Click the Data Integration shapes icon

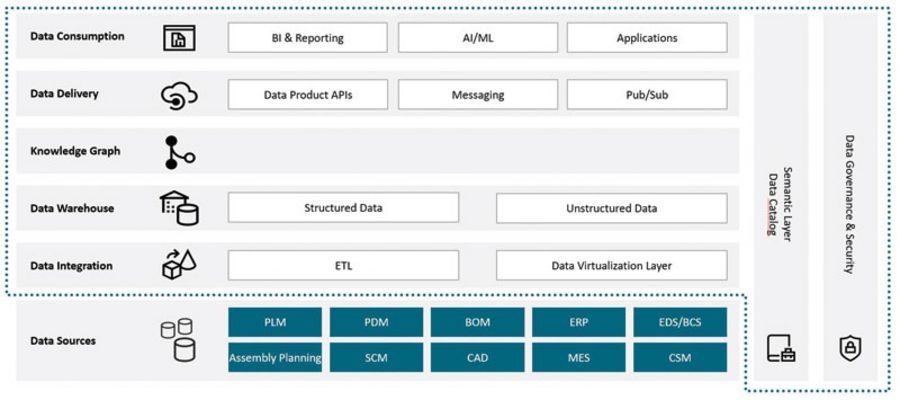tap(180, 265)
